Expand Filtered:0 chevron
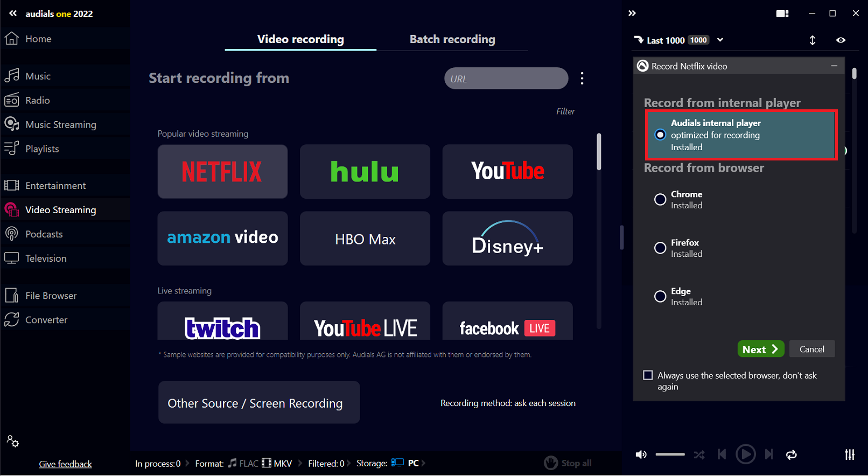 349,463
